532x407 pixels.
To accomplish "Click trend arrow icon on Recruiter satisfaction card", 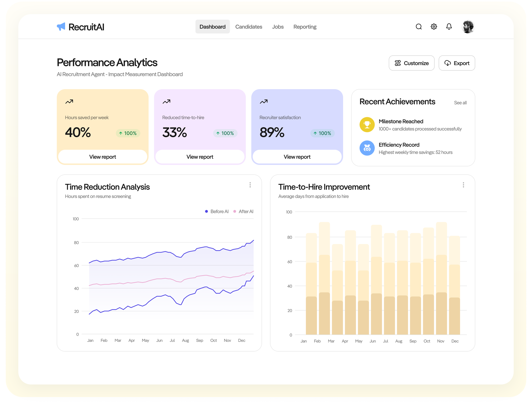I will 263,102.
